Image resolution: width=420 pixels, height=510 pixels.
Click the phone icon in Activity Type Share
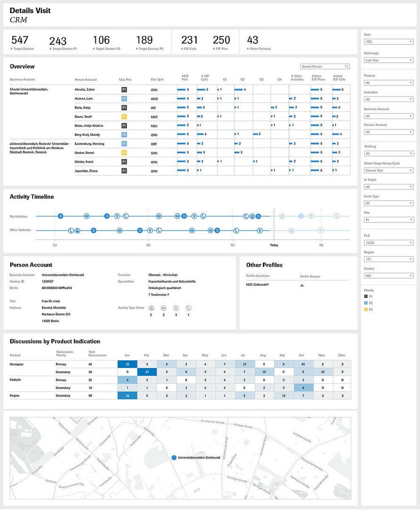coord(188,308)
